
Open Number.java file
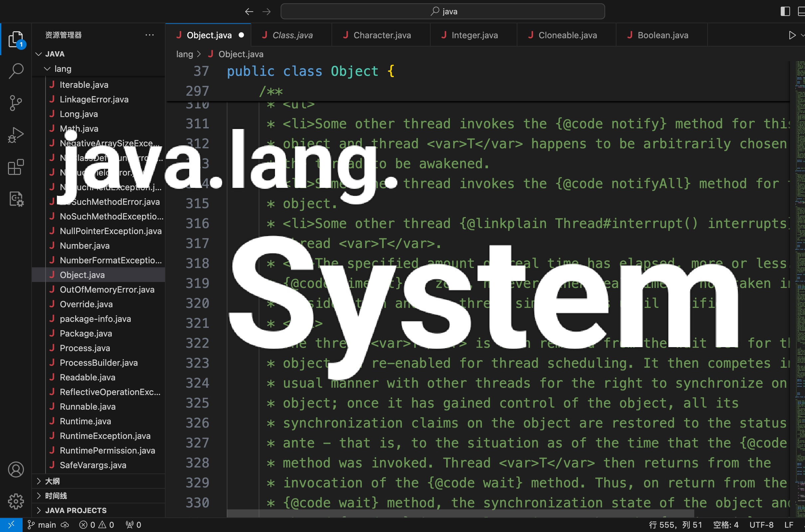pos(98,246)
